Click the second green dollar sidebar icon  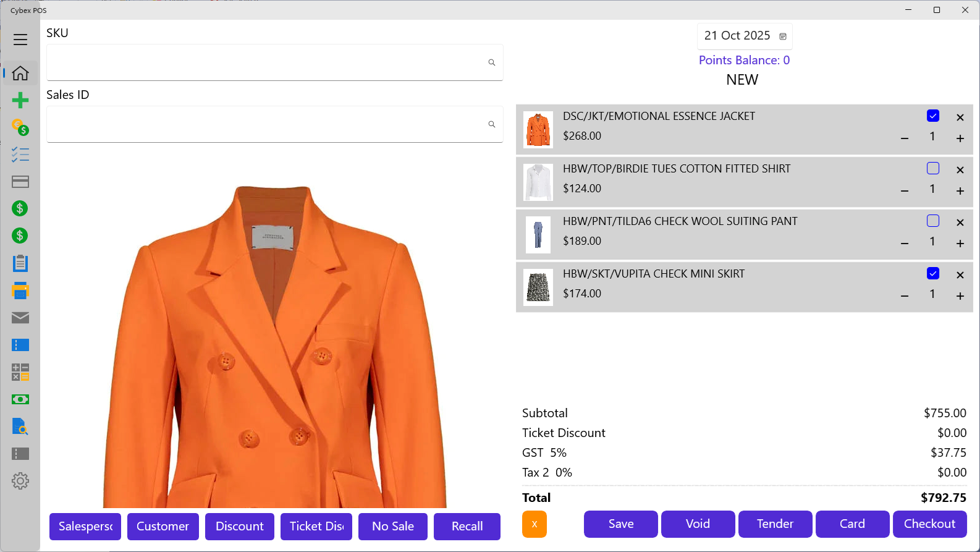[20, 236]
